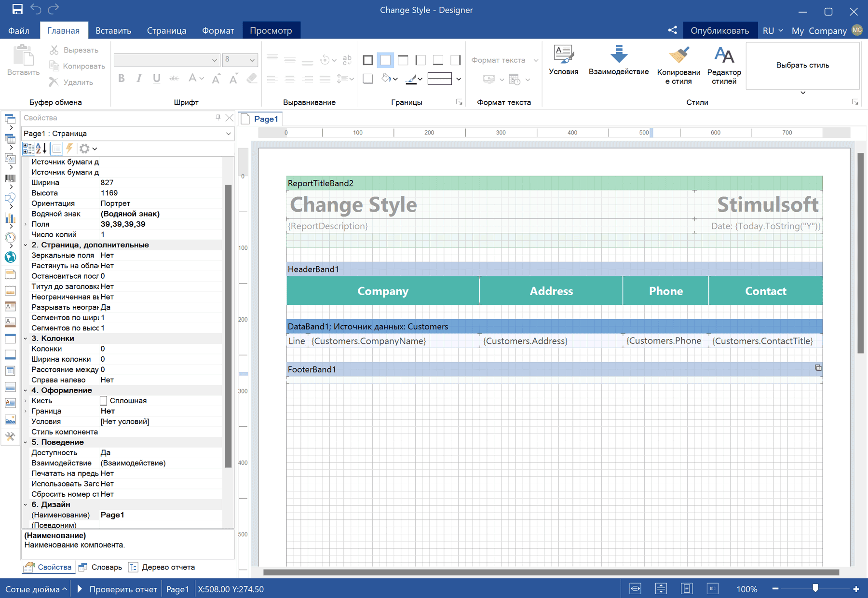The image size is (868, 598).
Task: Apply top border icon
Action: click(x=403, y=60)
